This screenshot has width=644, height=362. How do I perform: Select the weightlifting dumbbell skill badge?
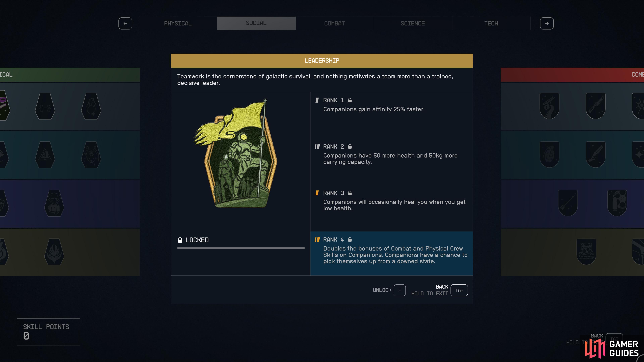[x=45, y=106]
